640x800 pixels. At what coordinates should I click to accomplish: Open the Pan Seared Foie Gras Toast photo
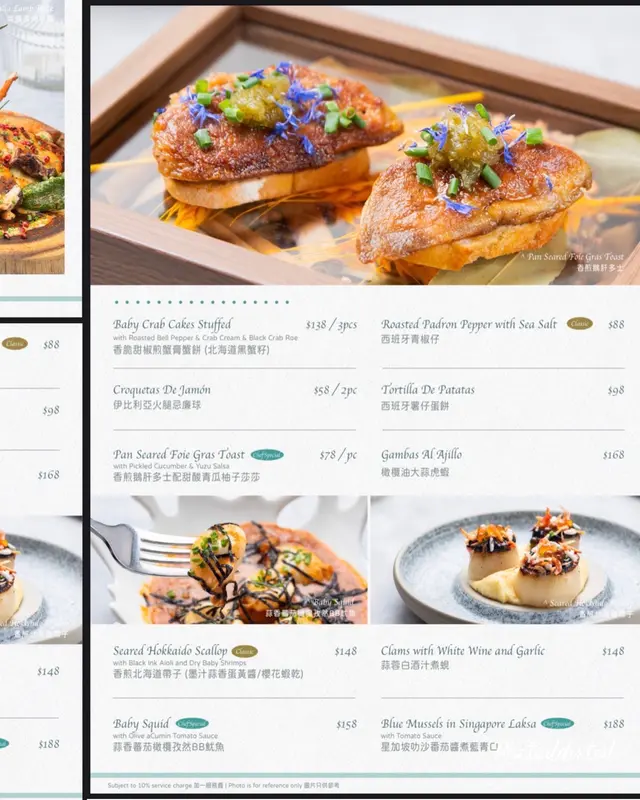point(365,145)
